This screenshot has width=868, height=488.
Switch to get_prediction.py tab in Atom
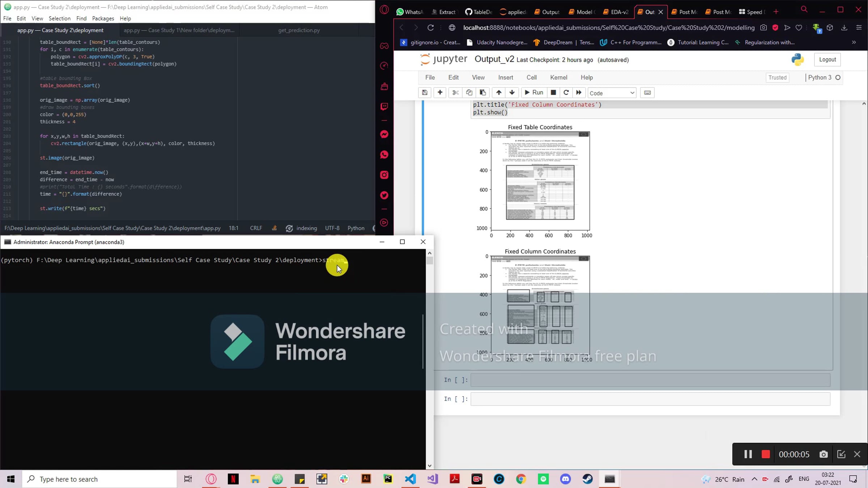click(x=299, y=30)
